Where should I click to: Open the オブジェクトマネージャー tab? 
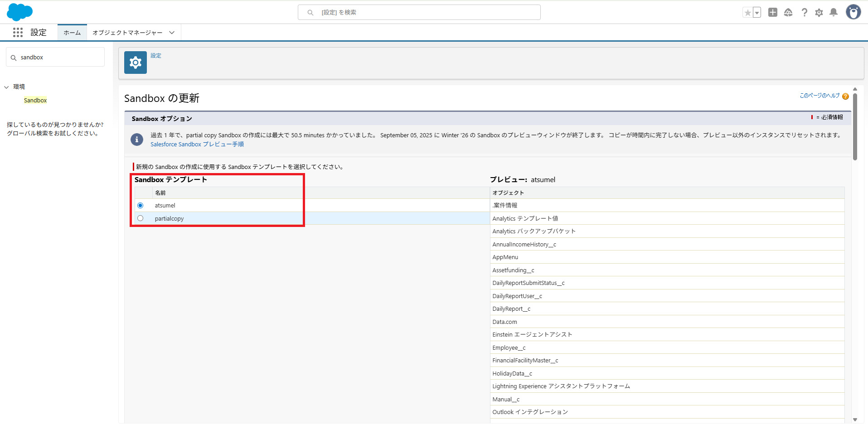[x=127, y=33]
